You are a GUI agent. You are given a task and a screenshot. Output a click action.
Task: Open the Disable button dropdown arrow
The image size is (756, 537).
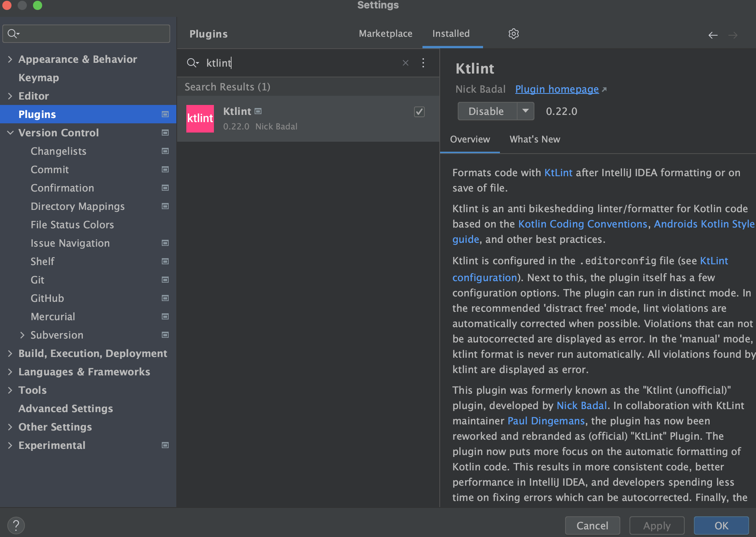526,111
